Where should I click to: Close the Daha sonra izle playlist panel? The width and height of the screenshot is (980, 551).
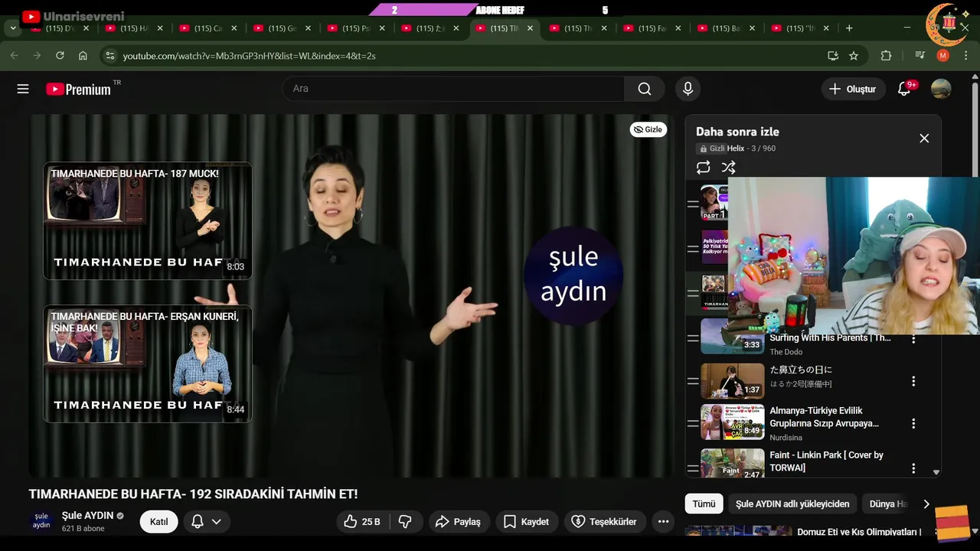coord(924,139)
